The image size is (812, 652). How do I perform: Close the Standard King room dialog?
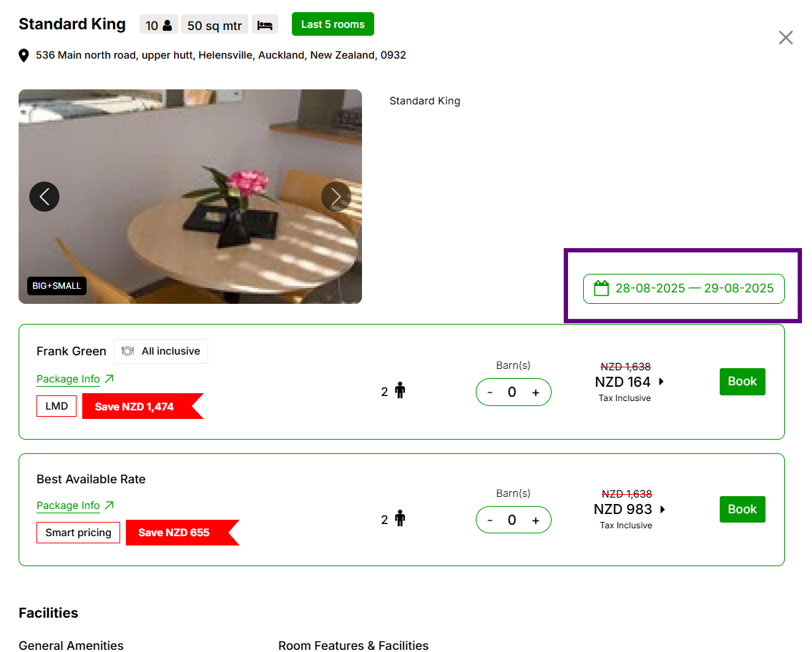(x=786, y=38)
